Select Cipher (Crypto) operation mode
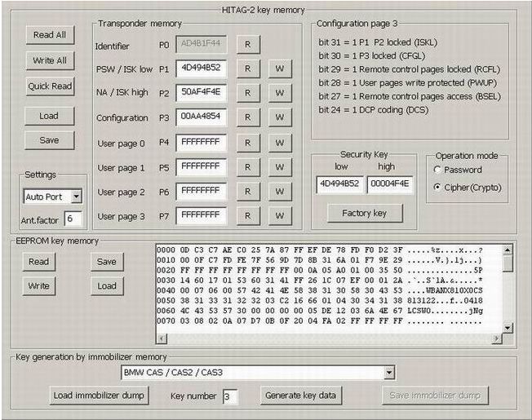 (440, 187)
